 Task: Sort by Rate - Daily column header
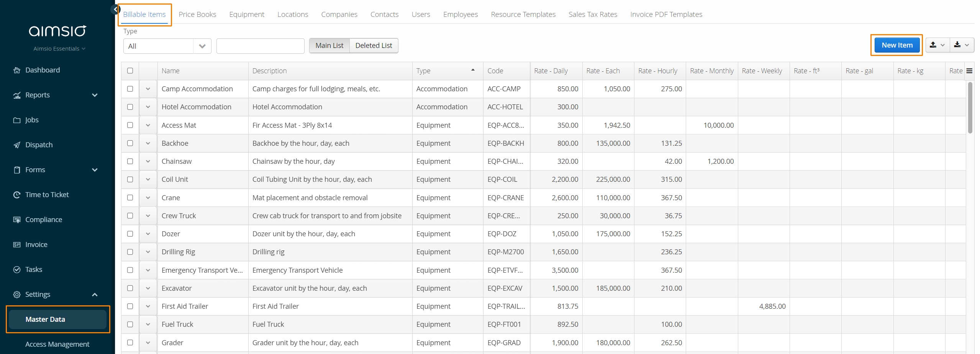(556, 71)
